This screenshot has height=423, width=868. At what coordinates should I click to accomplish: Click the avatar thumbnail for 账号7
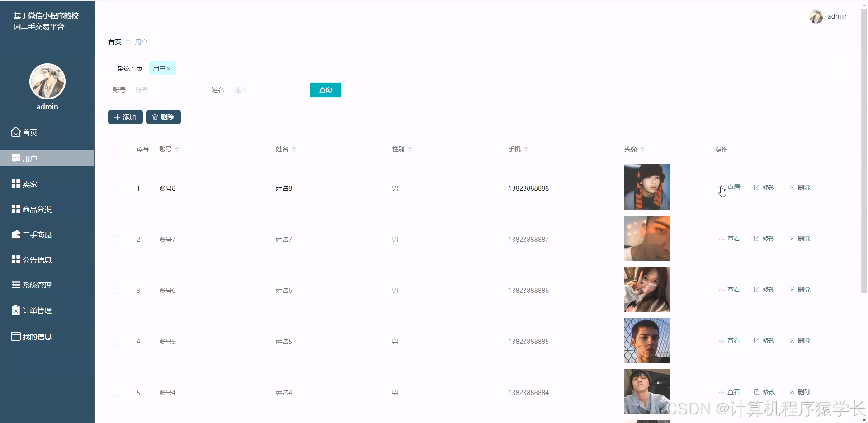coord(647,238)
